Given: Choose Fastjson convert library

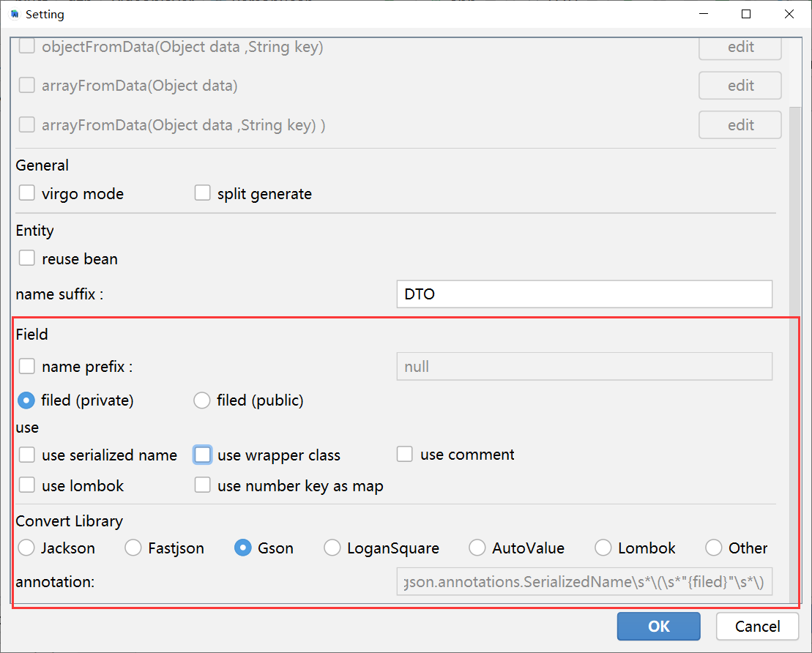Looking at the screenshot, I should pyautogui.click(x=133, y=548).
